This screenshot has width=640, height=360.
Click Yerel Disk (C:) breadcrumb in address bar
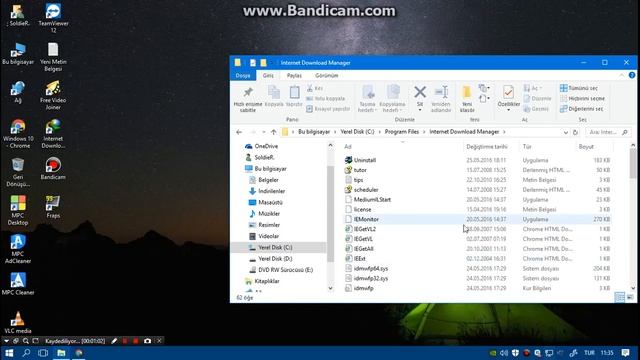click(357, 132)
